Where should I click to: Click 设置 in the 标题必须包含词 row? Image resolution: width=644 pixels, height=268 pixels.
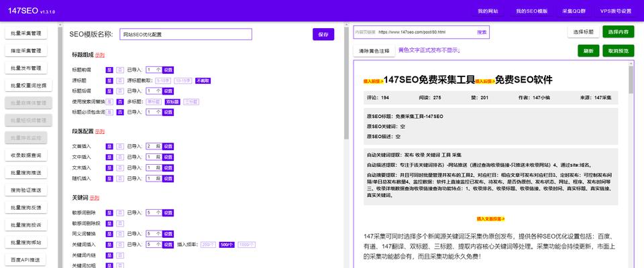click(x=168, y=112)
